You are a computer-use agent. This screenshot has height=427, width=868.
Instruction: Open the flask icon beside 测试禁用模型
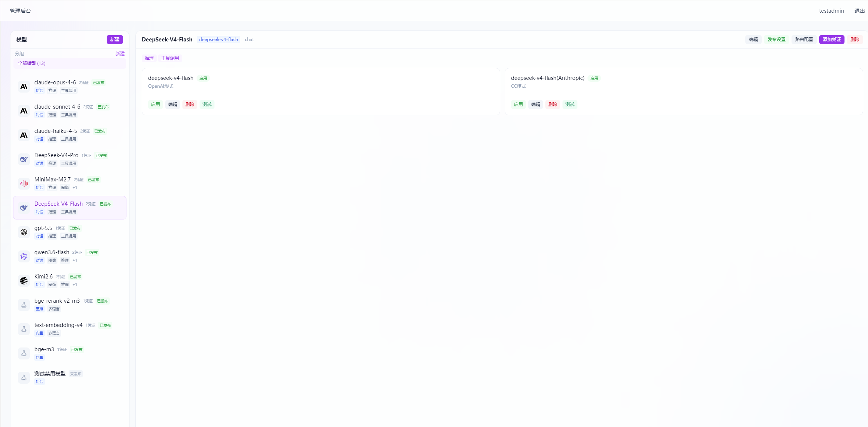[24, 378]
